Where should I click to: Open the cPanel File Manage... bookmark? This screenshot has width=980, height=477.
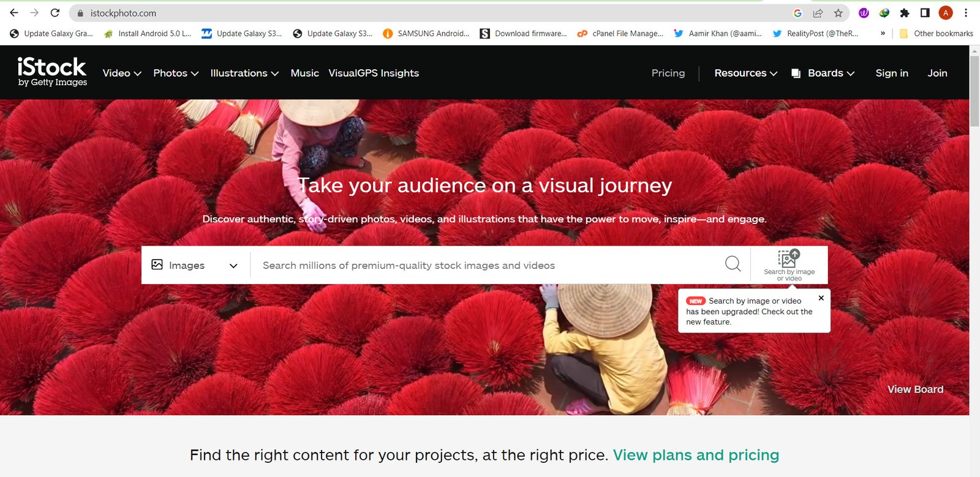coord(620,34)
